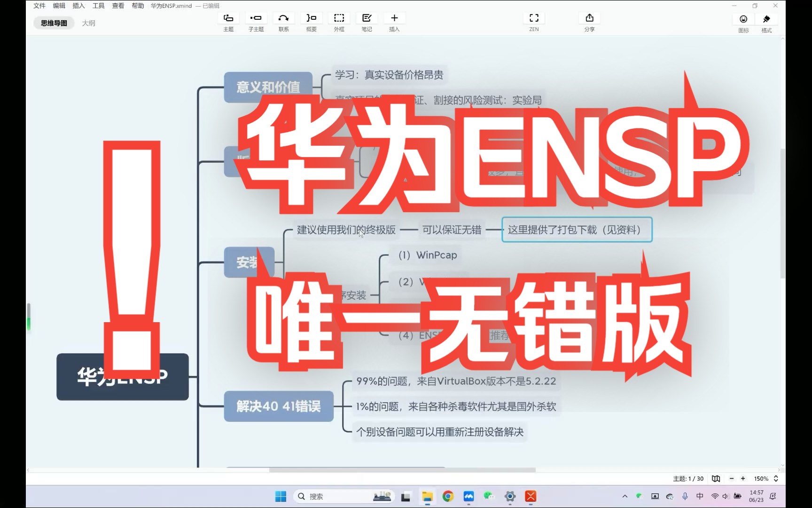Click the taskbar 搜索 search box

[x=344, y=496]
